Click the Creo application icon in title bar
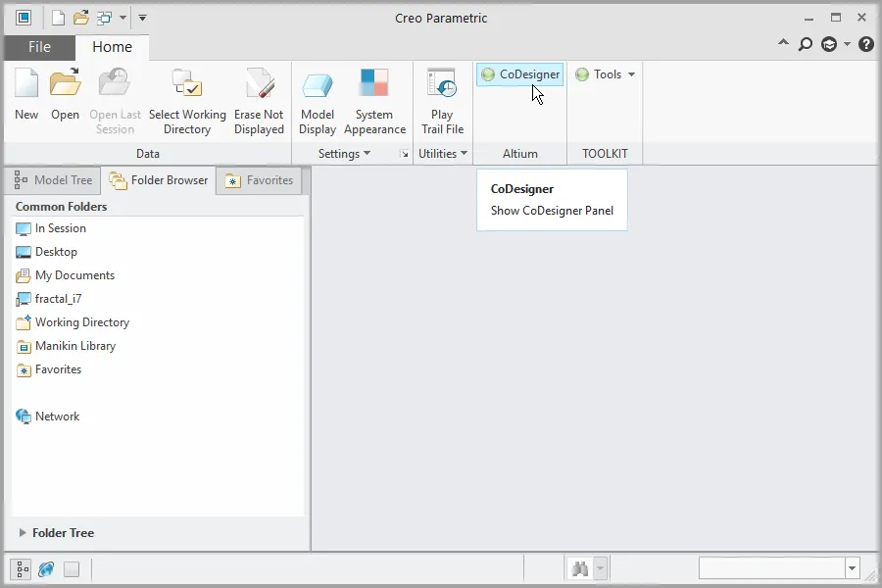 point(24,18)
